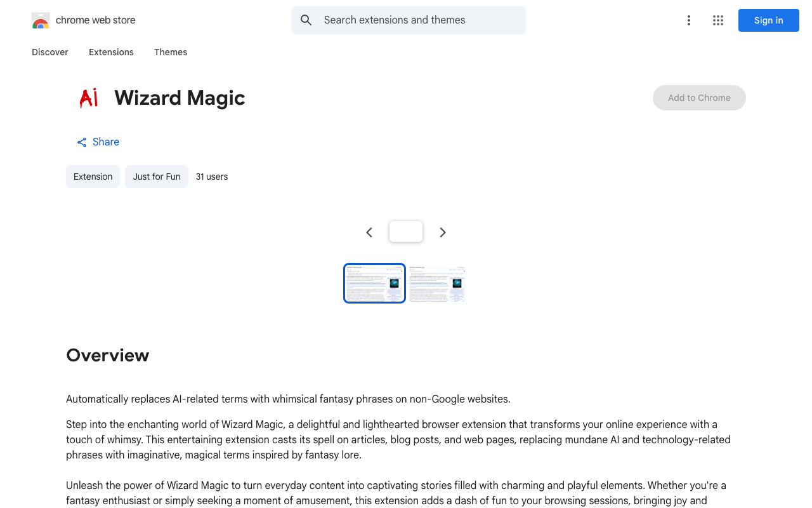Open the Discover tab

point(50,52)
